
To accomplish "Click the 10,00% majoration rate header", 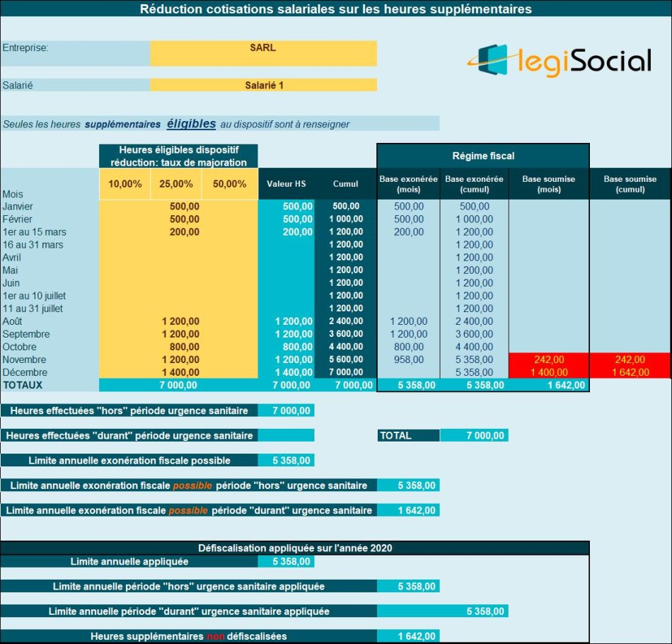I will pos(124,183).
